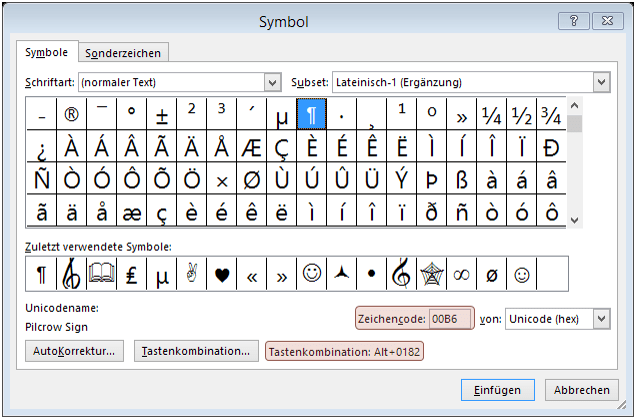Select the one-half ½ fraction character
The image size is (636, 420).
[521, 115]
